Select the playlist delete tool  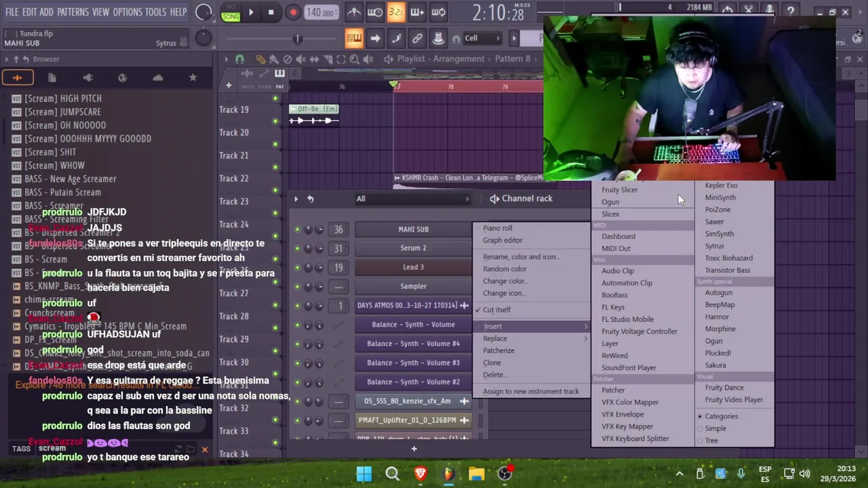point(287,59)
